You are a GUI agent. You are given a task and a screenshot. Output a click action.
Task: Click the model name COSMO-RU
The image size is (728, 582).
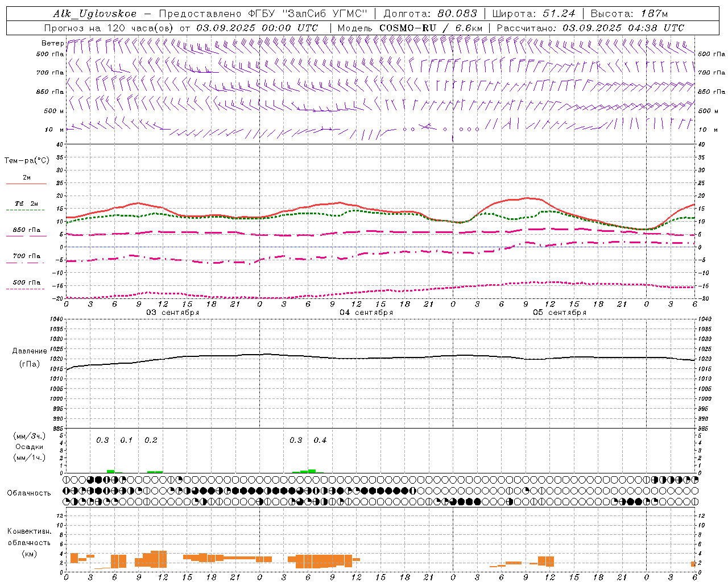coord(408,28)
